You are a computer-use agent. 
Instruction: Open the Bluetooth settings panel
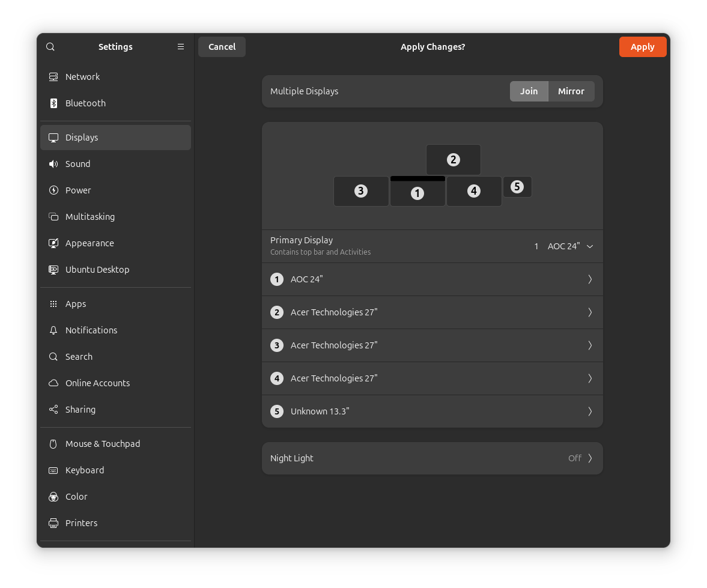(x=115, y=103)
